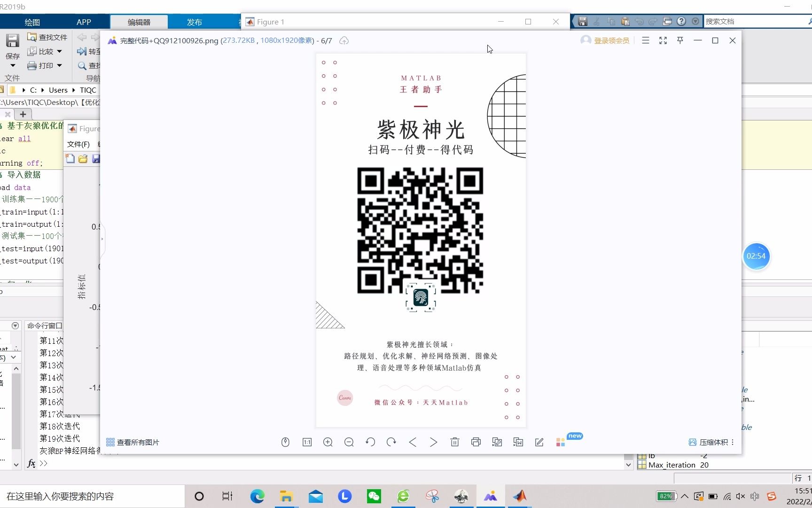Rotate image clockwise

pyautogui.click(x=391, y=442)
